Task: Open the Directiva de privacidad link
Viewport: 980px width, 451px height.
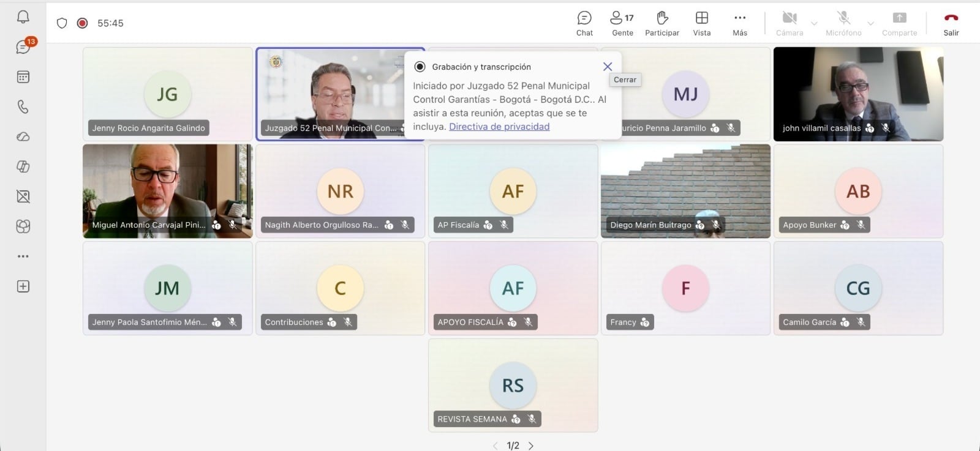Action: click(x=499, y=127)
